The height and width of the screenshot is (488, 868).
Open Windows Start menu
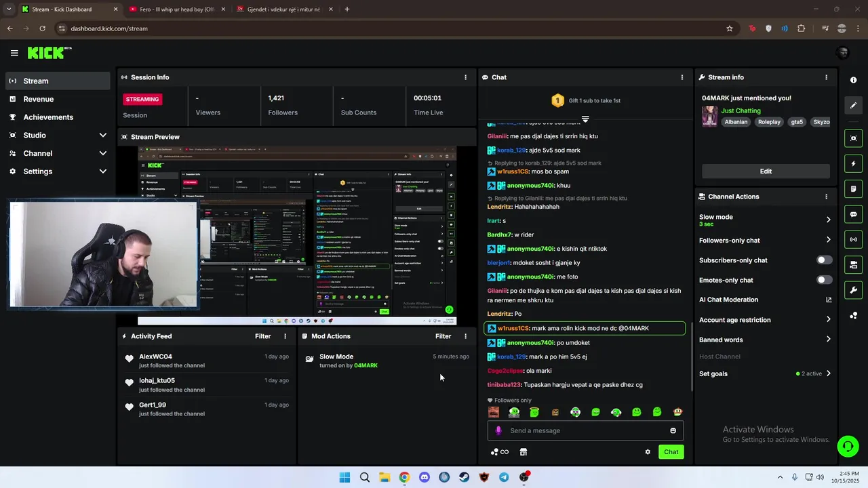(344, 477)
